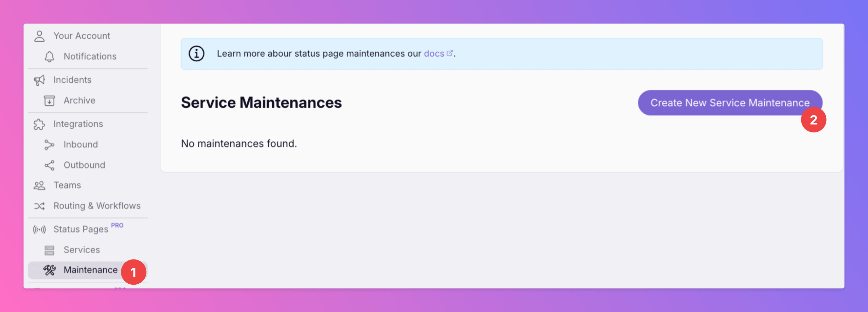This screenshot has width=868, height=312.
Task: Open Your Account menu item
Action: pos(82,36)
